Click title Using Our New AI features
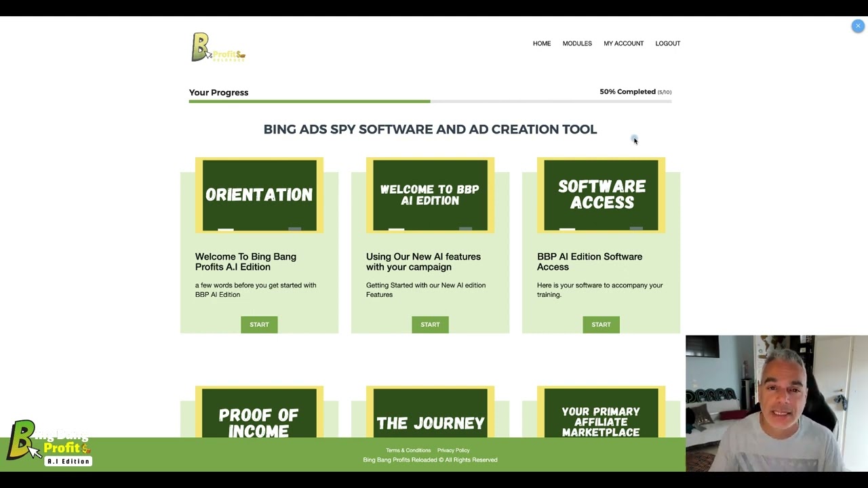This screenshot has height=488, width=868. (423, 262)
